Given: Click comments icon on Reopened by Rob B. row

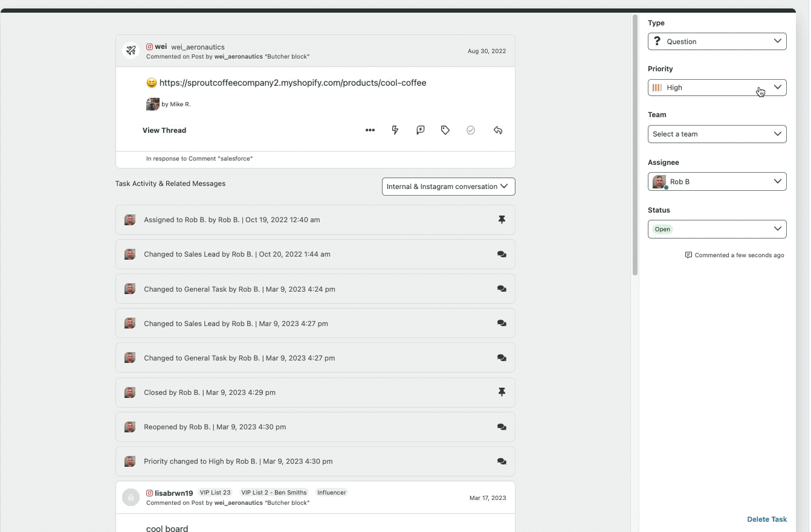Looking at the screenshot, I should (502, 426).
